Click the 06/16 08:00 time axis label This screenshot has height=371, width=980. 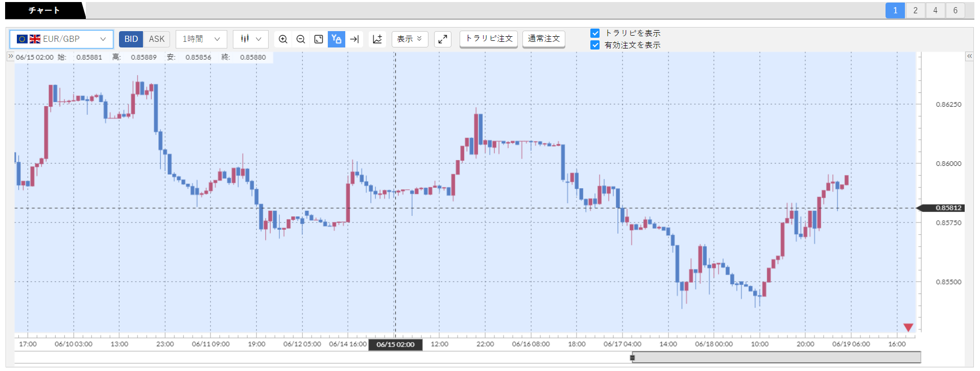(x=531, y=344)
